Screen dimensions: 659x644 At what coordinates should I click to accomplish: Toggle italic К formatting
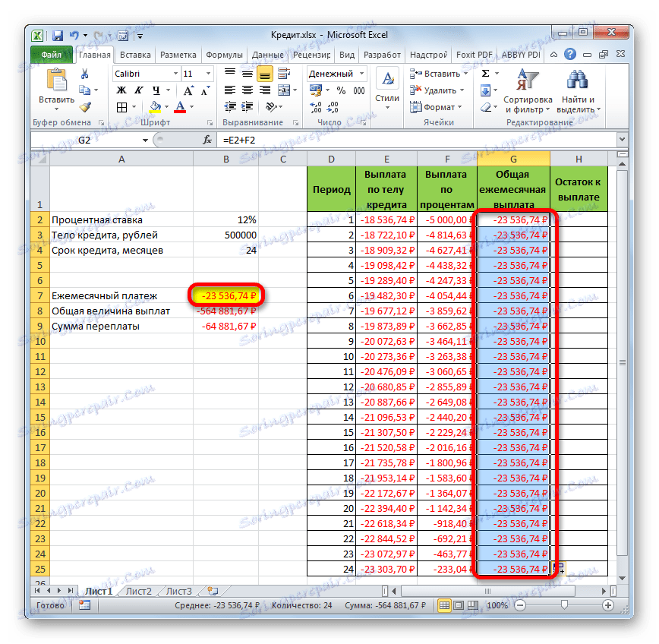point(139,90)
